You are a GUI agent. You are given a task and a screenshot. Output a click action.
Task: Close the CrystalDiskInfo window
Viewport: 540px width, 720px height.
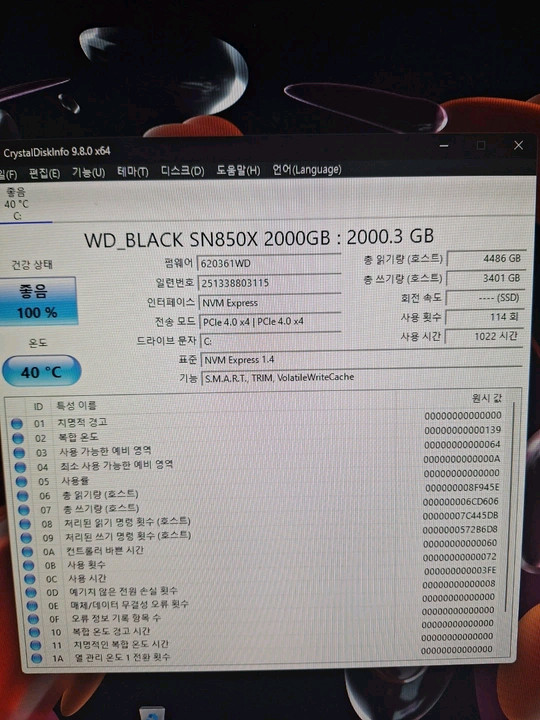(519, 145)
